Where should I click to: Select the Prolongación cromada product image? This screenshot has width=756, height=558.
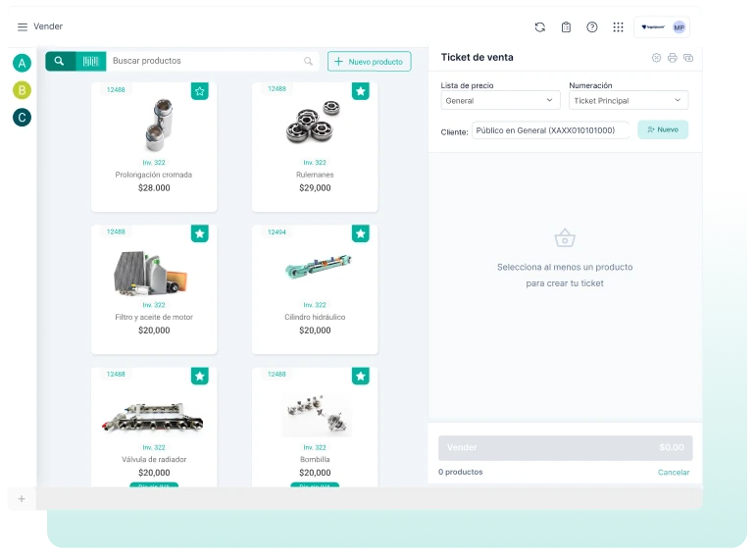tap(159, 126)
